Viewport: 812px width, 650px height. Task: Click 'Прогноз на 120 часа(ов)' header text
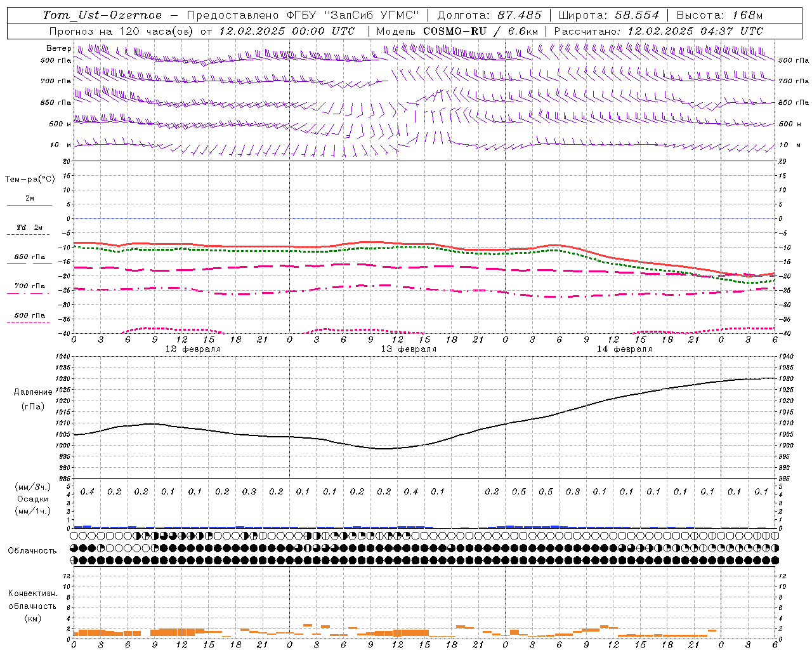[121, 31]
